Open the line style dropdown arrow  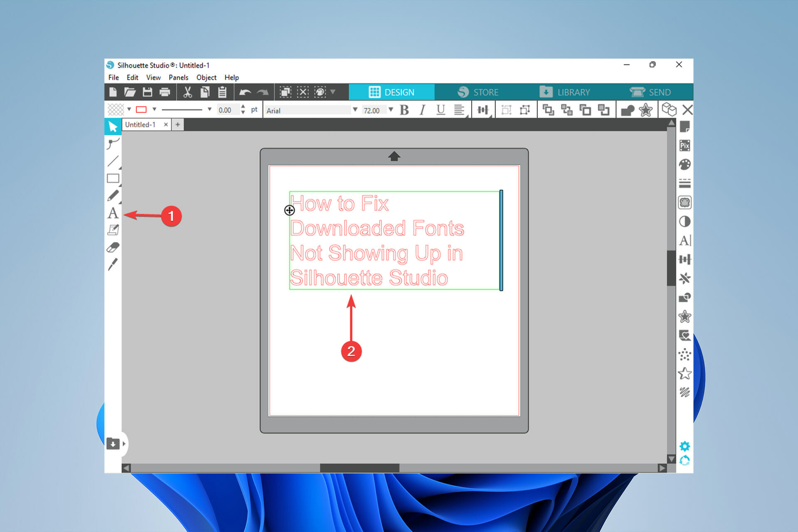click(209, 109)
